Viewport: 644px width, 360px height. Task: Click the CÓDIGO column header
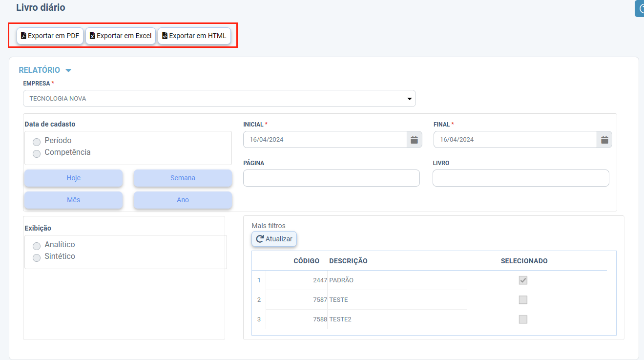click(306, 261)
